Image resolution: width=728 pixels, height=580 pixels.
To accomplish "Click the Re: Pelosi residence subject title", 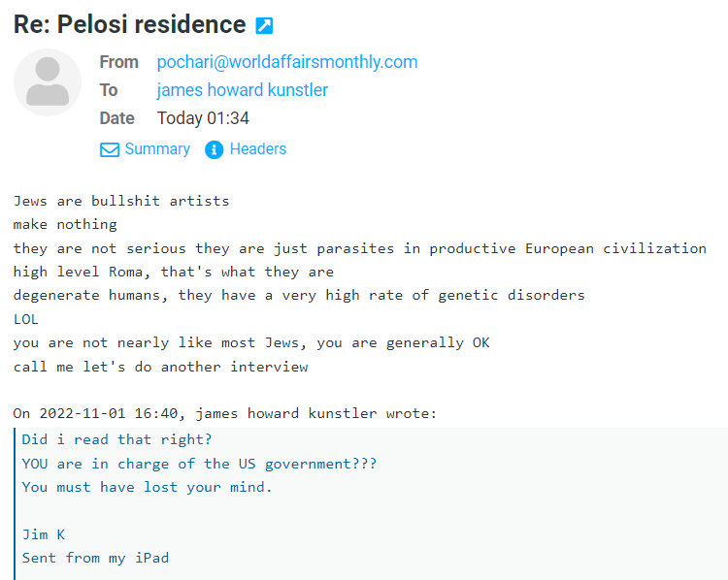I will click(129, 24).
